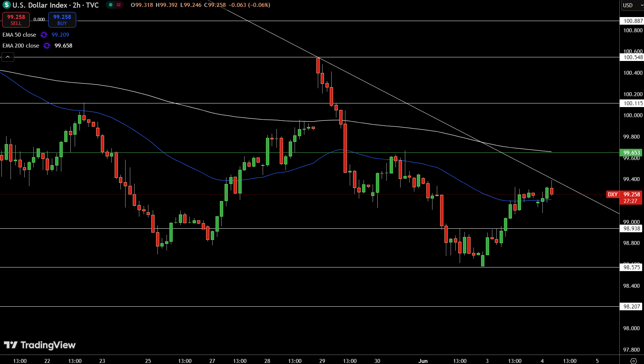The image size is (644, 364).
Task: Click the U.S. Dollar Index symbol title
Action: 56,5
